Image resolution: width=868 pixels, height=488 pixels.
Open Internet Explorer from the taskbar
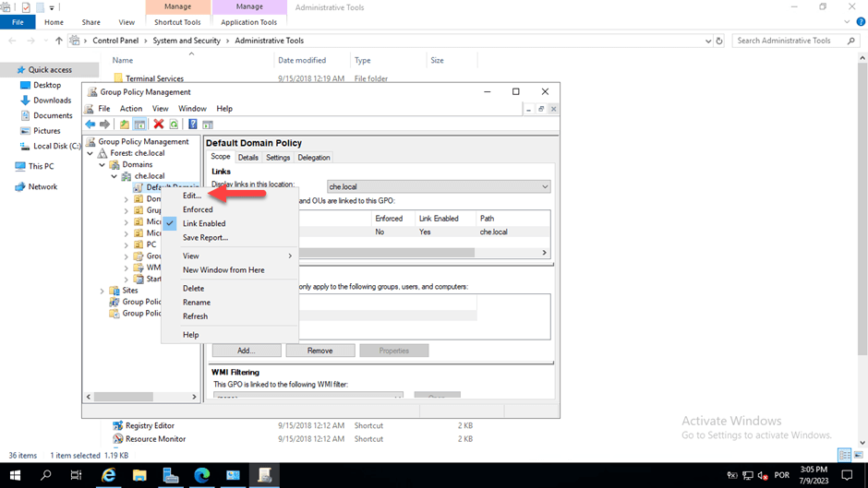[108, 475]
